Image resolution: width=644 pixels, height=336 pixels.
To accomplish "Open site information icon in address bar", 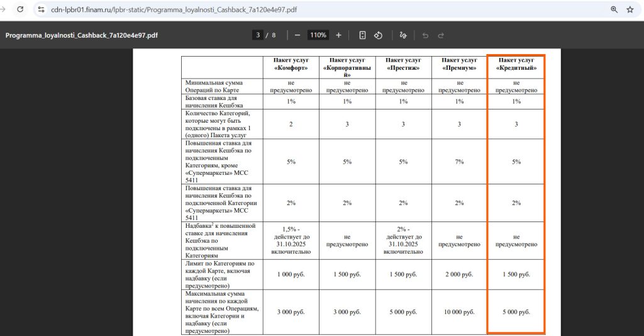I will click(41, 9).
